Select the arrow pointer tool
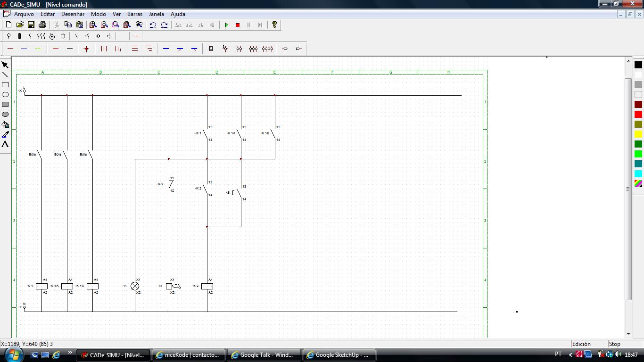Viewport: 644px width, 362px height. coord(5,65)
